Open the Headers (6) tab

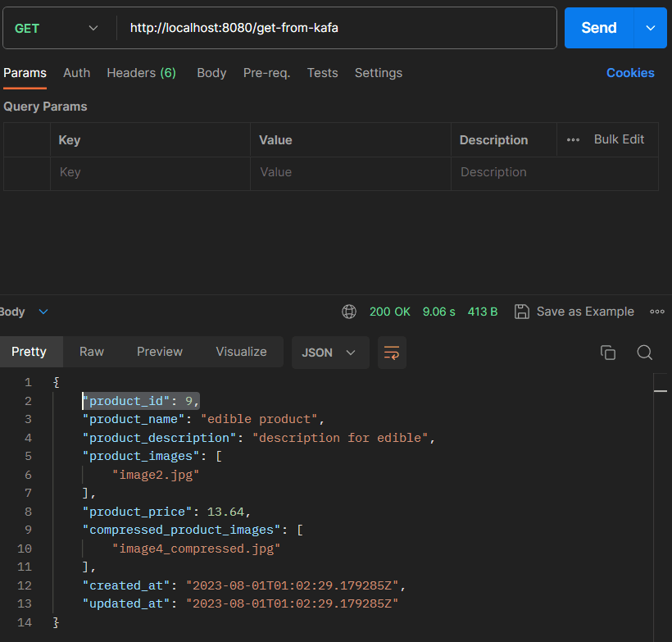click(x=142, y=73)
